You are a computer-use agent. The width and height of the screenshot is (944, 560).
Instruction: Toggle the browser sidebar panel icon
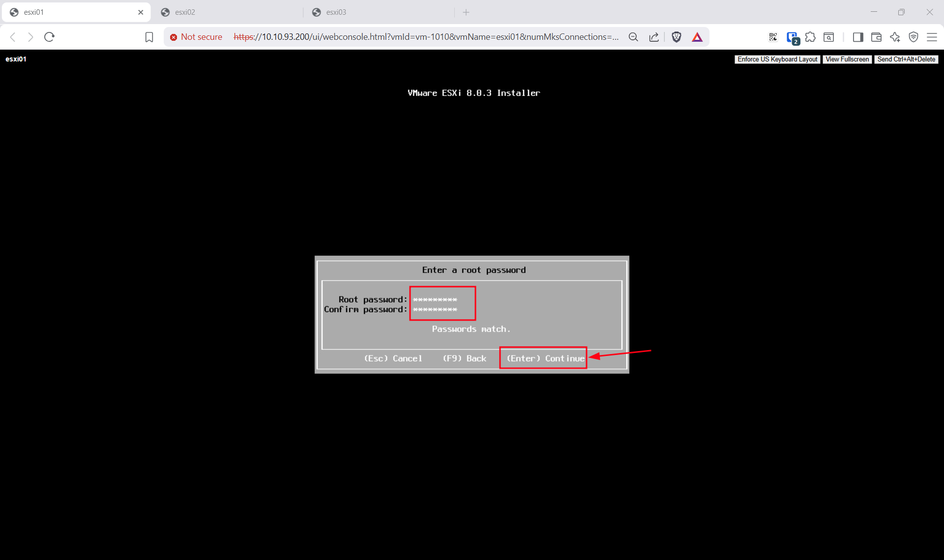tap(858, 37)
